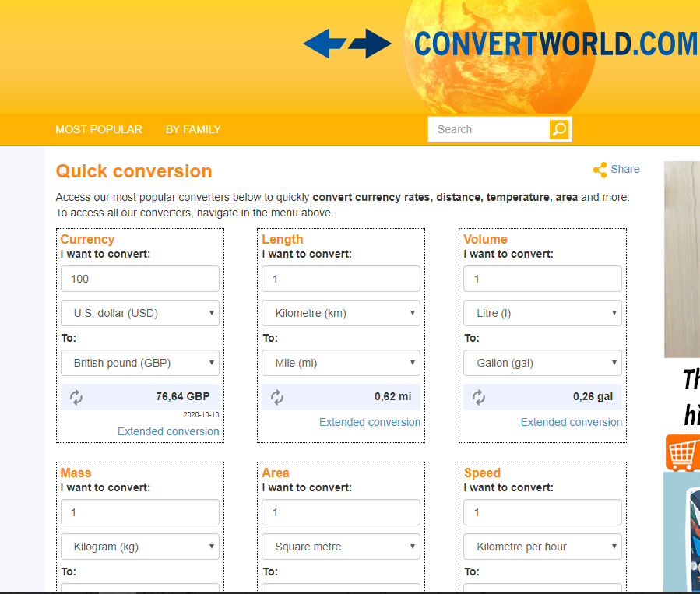Click the Area amount input field
Screen dimensions: 700x594
click(x=341, y=512)
